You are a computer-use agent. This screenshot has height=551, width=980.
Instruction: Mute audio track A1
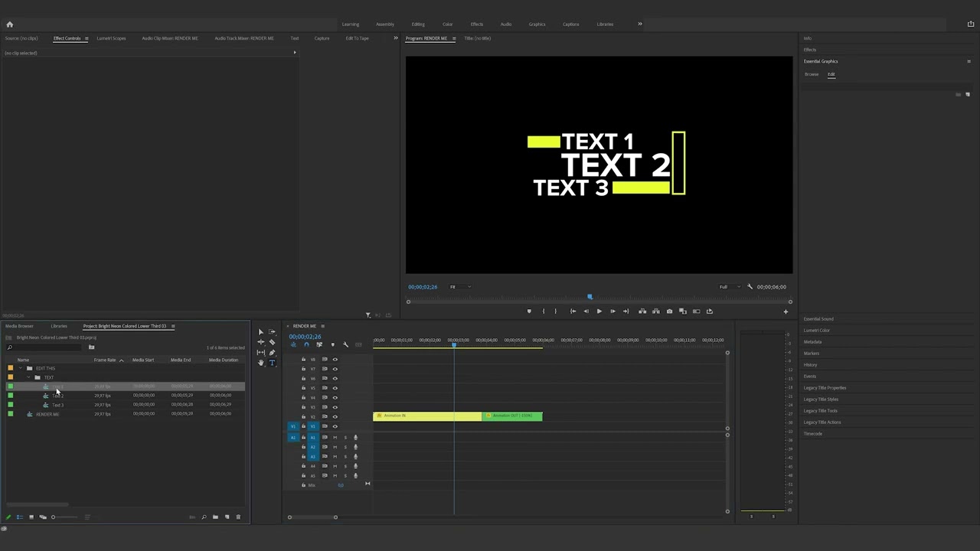tap(335, 438)
